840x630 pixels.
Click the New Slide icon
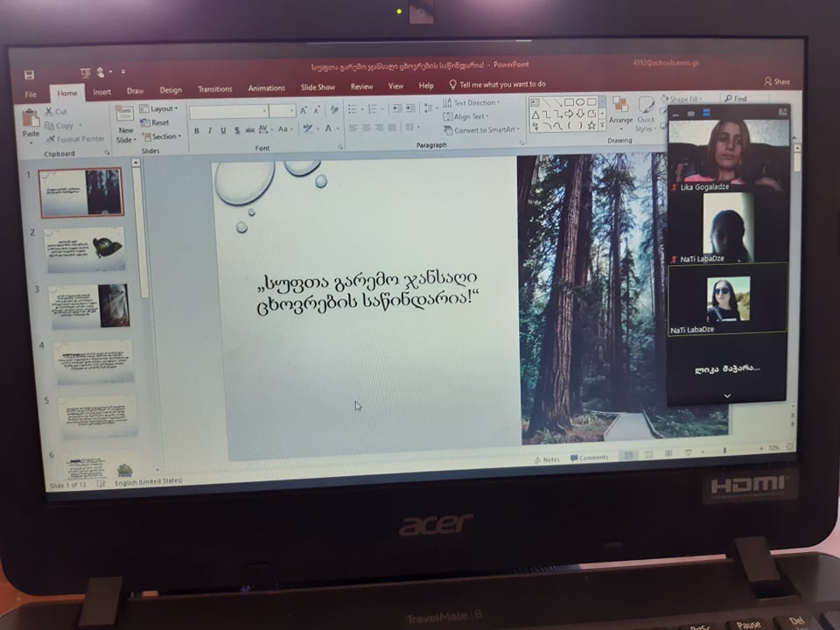click(x=124, y=114)
